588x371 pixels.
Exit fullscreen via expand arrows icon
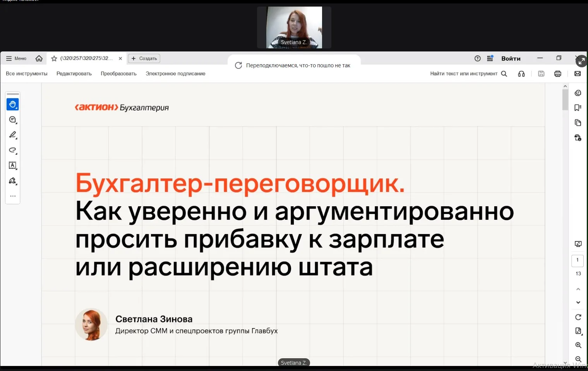tap(581, 61)
